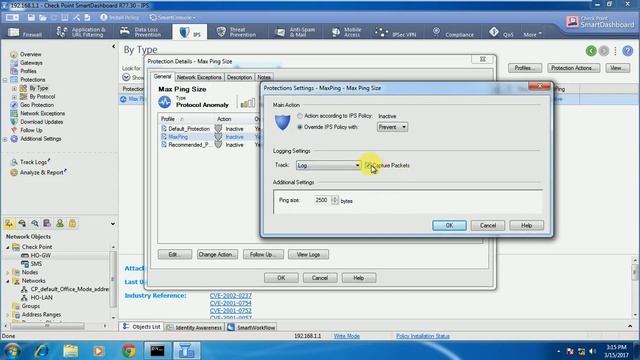The image size is (640, 360).
Task: Select Network Objects icon in objects toolbar
Action: [9, 224]
